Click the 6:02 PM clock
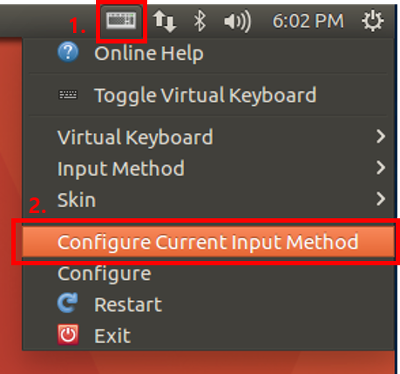 [x=308, y=21]
